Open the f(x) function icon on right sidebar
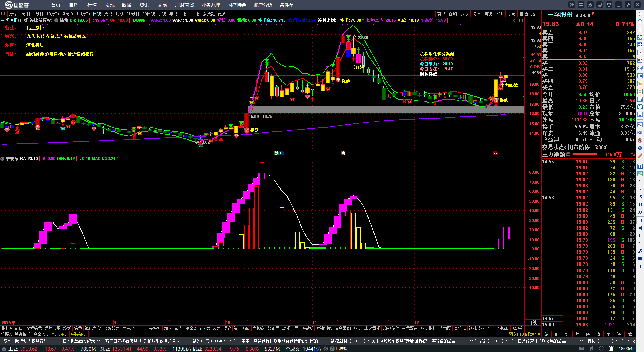 [x=640, y=107]
